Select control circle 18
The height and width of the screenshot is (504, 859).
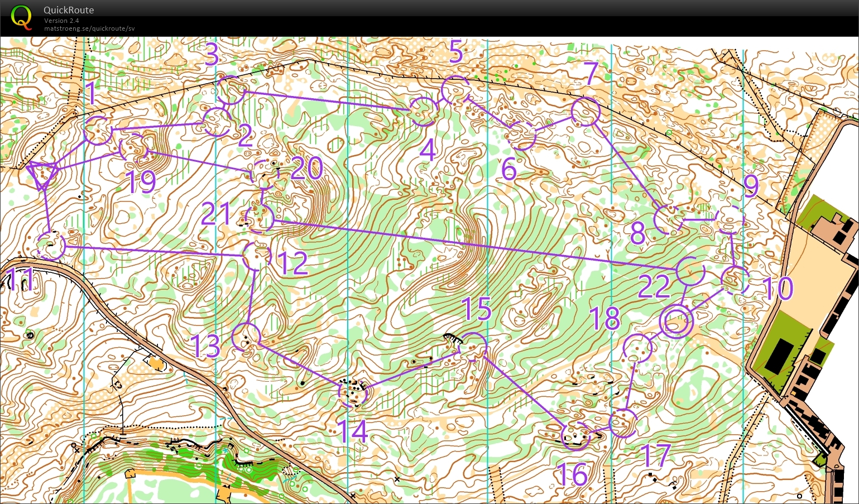(637, 348)
